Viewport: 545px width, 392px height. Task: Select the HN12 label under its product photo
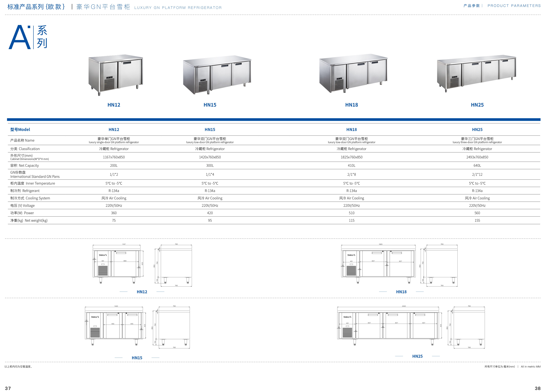pyautogui.click(x=114, y=105)
